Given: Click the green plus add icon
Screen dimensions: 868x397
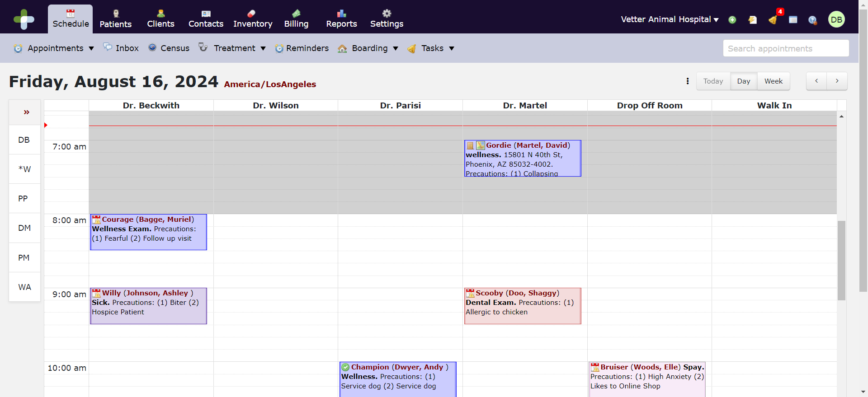Looking at the screenshot, I should (732, 20).
